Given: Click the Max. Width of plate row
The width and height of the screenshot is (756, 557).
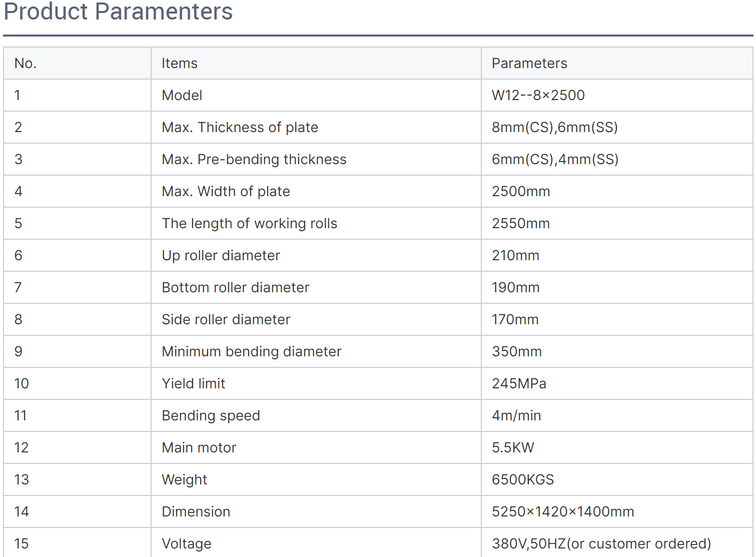Looking at the screenshot, I should click(x=378, y=191).
